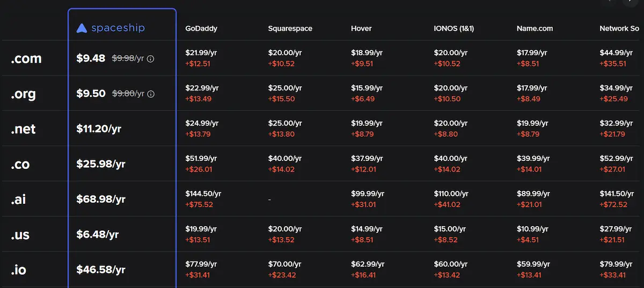Screen dimensions: 644x288
Task: Click GoDaddy .ai price $144.50/yr
Action: 203,194
